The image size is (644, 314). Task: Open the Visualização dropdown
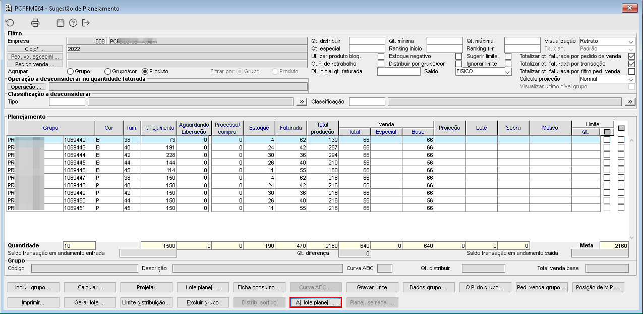pyautogui.click(x=607, y=41)
